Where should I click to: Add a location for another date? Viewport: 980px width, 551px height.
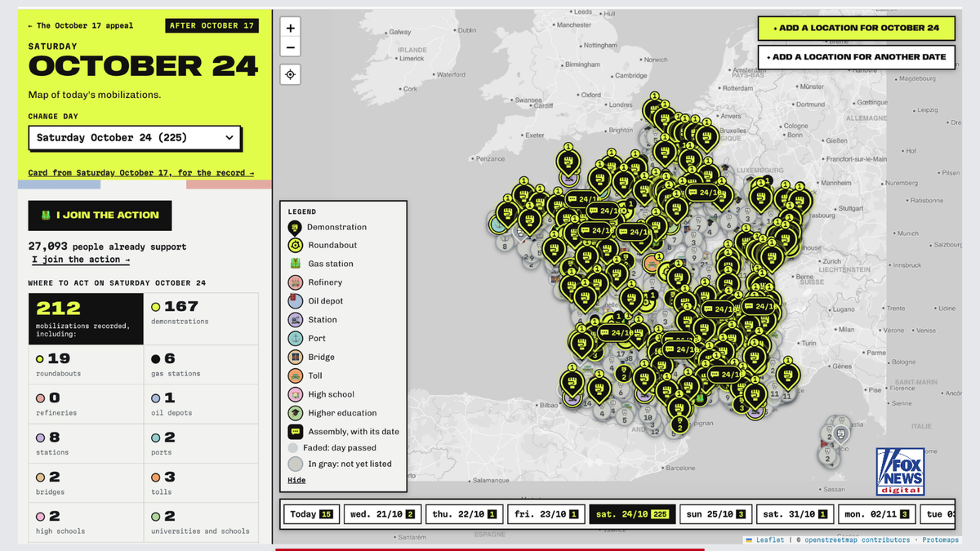[x=856, y=57]
